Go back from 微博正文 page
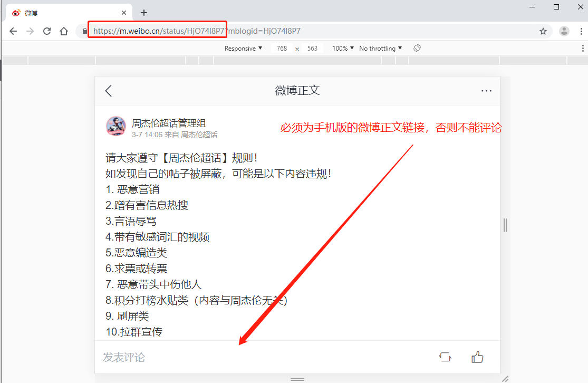588x383 pixels. tap(109, 91)
